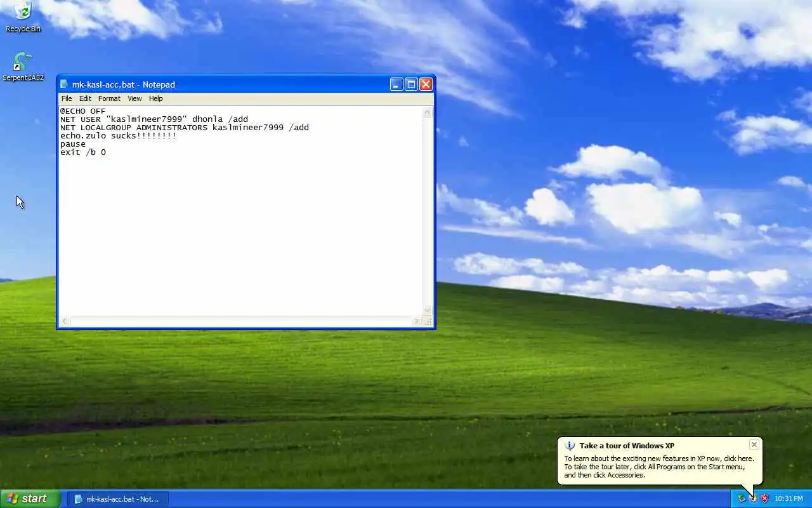Close the Notepad window
Viewport: 812px width, 508px height.
426,84
